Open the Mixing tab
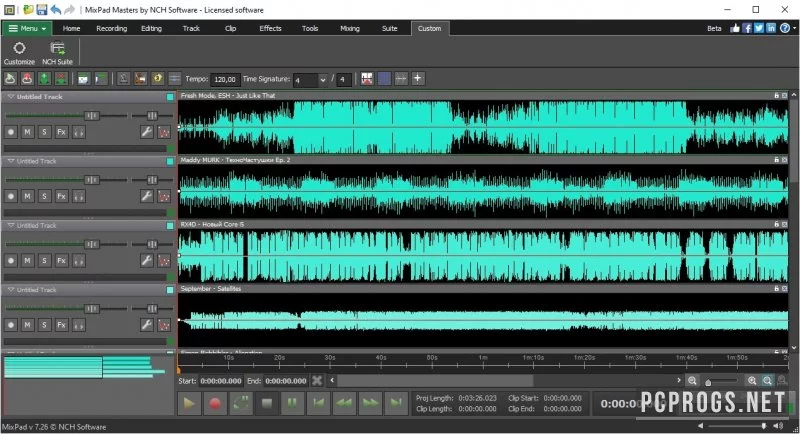800x434 pixels. [x=350, y=29]
